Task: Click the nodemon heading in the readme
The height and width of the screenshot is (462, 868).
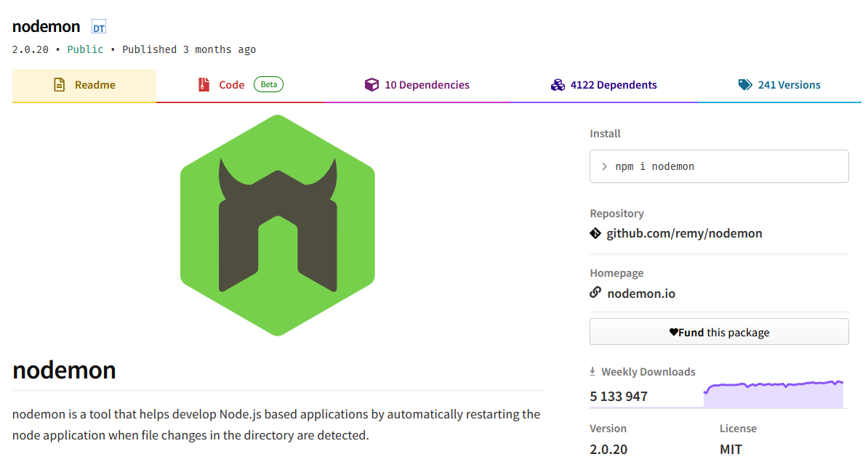Action: (x=64, y=370)
